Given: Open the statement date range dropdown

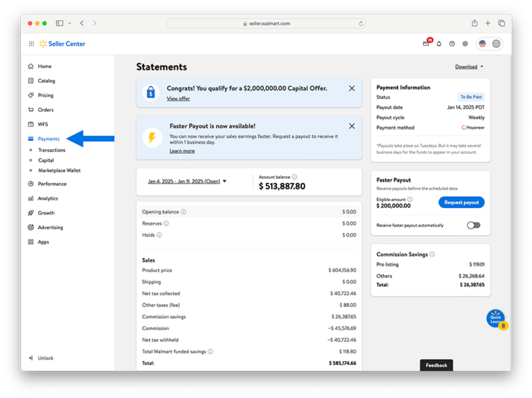Looking at the screenshot, I should coord(187,182).
